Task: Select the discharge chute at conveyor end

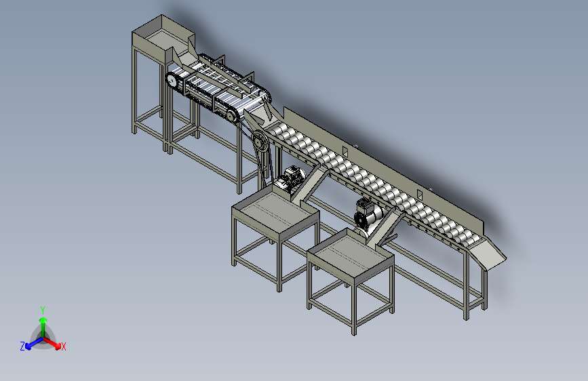Action: [x=488, y=253]
